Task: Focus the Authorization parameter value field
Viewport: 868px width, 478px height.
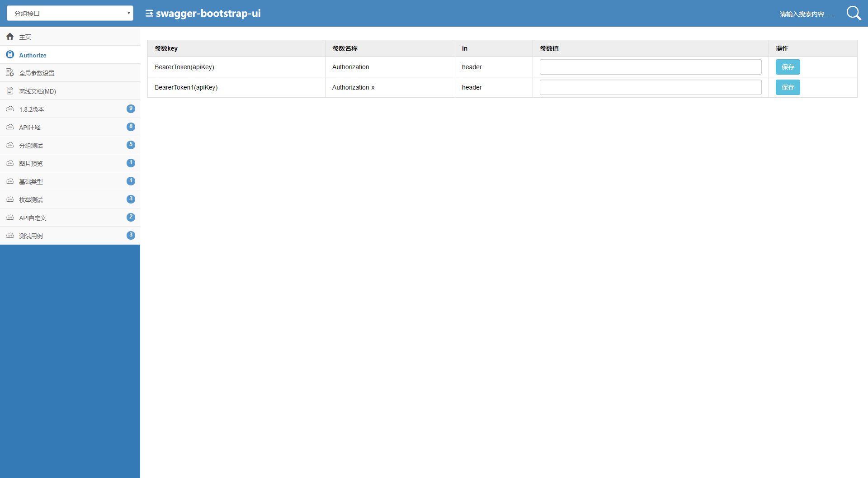Action: [x=651, y=67]
